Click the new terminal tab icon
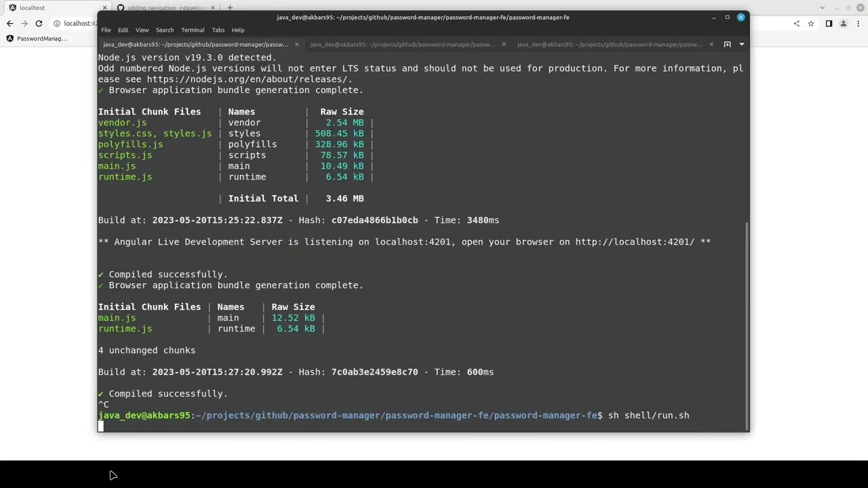This screenshot has height=488, width=868. (727, 44)
